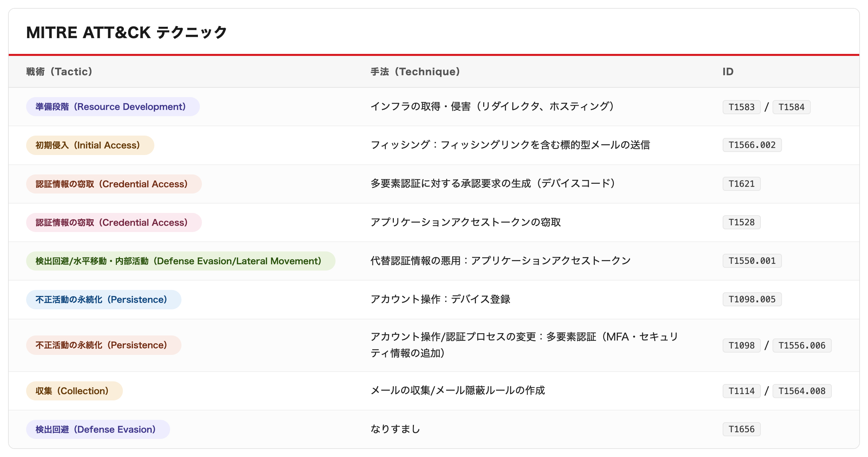Click the T1556.006 ID code
Image resolution: width=868 pixels, height=457 pixels.
pyautogui.click(x=802, y=346)
